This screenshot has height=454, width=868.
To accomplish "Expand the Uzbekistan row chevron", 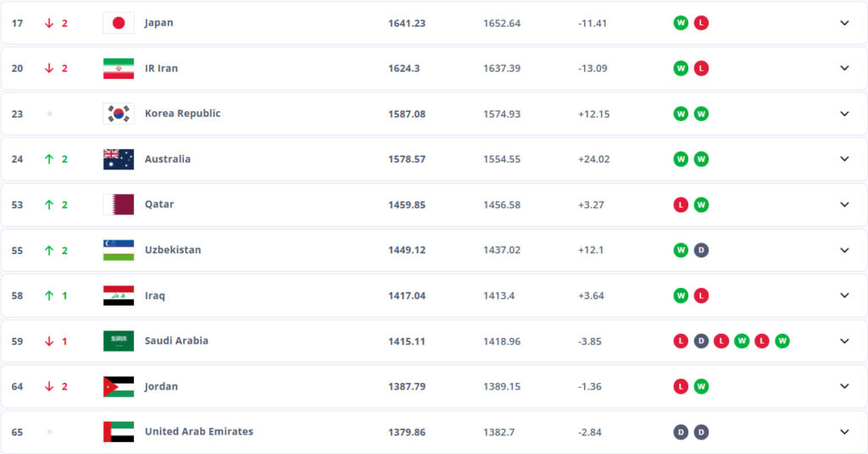I will [x=844, y=250].
